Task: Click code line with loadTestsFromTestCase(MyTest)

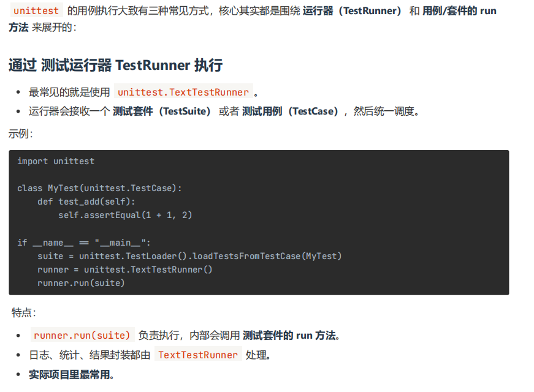Action: [189, 256]
